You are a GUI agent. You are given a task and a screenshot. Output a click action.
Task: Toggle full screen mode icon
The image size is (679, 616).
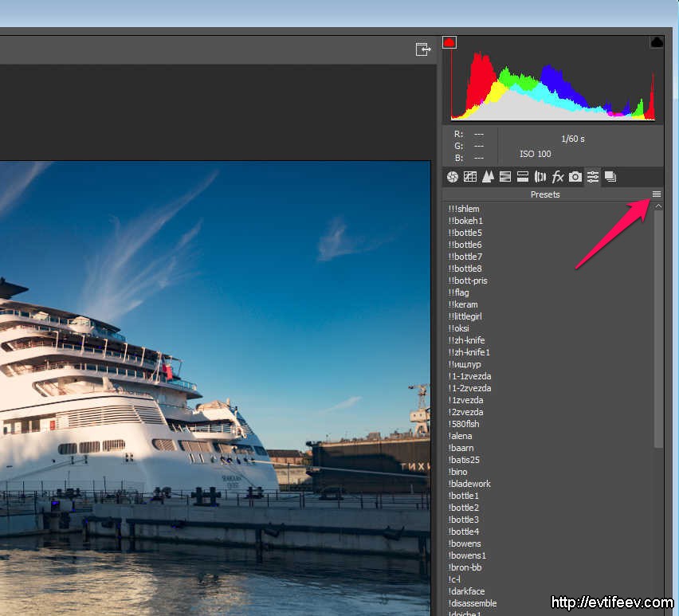pyautogui.click(x=423, y=49)
